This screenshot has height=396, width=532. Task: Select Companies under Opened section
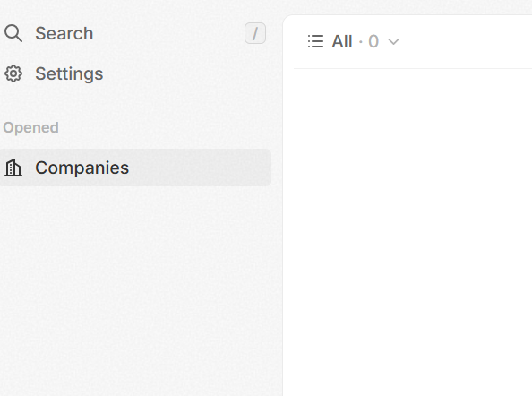[x=136, y=168]
